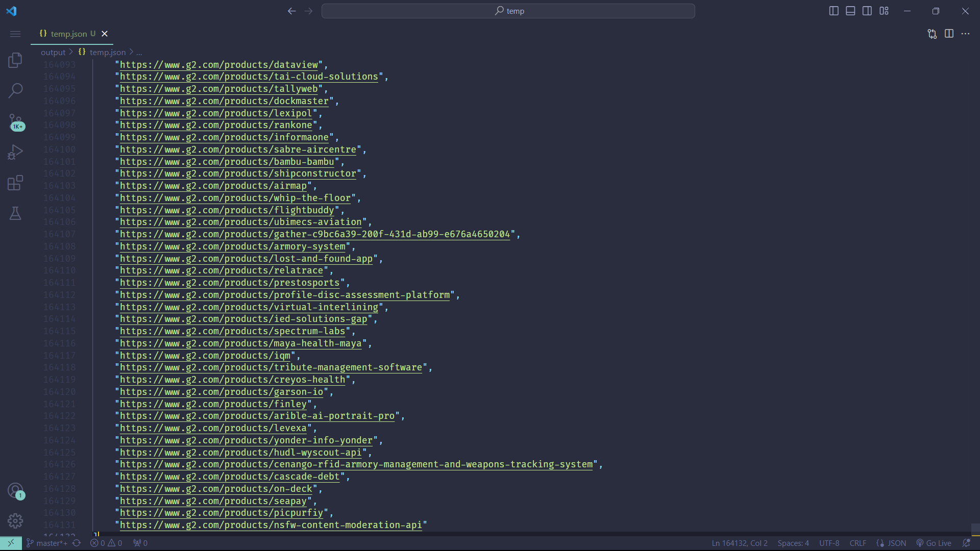Open the Accounts icon in activity bar

coord(15,491)
